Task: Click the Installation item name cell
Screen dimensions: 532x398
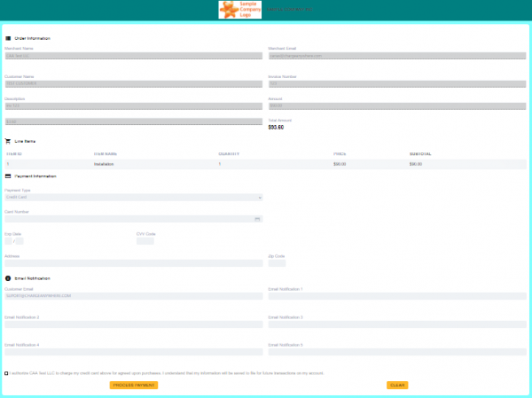Action: pyautogui.click(x=104, y=164)
